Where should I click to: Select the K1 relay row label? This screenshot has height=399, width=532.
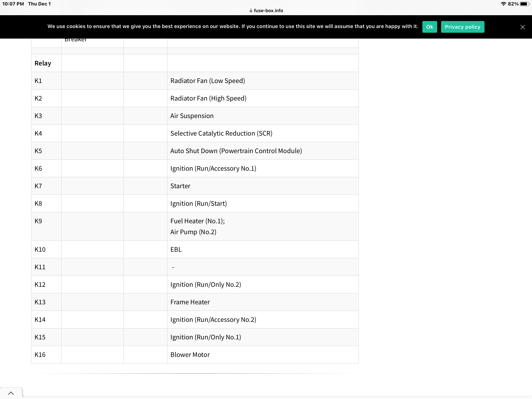coord(38,81)
